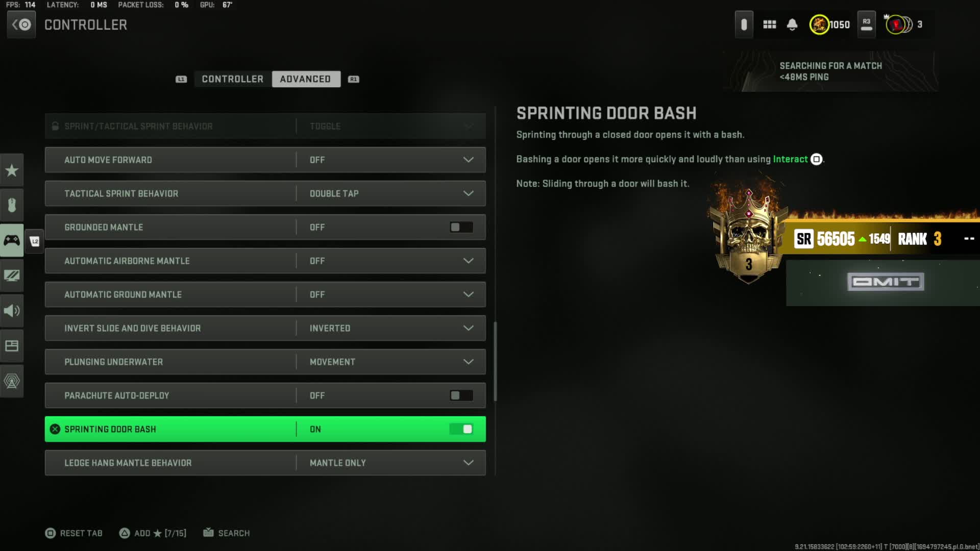Viewport: 980px width, 551px height.
Task: Open the grid menu icon at top
Action: pyautogui.click(x=769, y=24)
